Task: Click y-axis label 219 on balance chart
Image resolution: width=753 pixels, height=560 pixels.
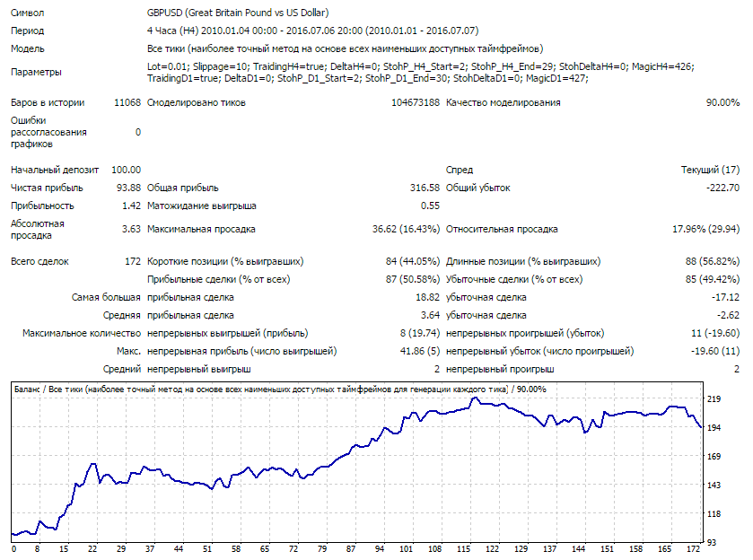Action: coord(714,398)
